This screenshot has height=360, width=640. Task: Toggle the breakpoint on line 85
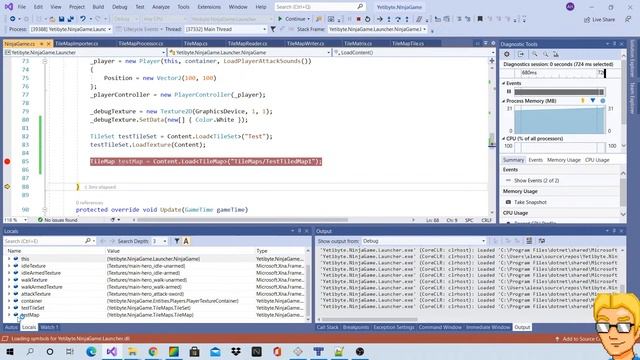pyautogui.click(x=7, y=162)
